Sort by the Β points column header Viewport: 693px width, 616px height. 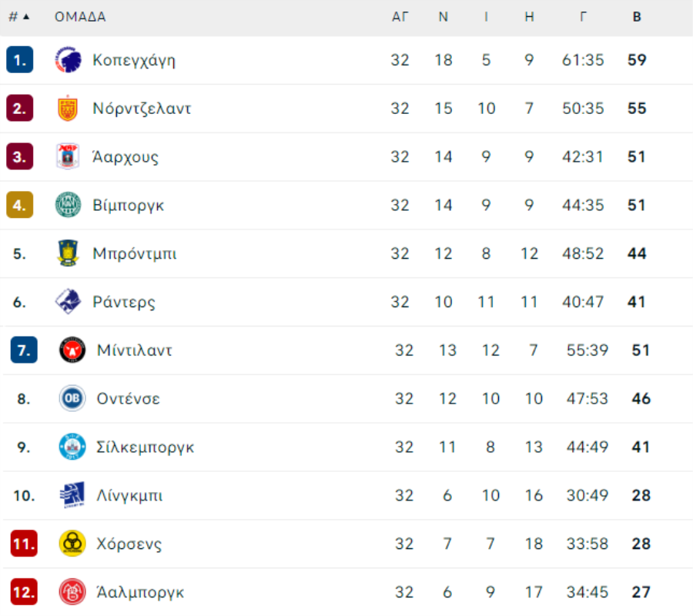coord(637,17)
